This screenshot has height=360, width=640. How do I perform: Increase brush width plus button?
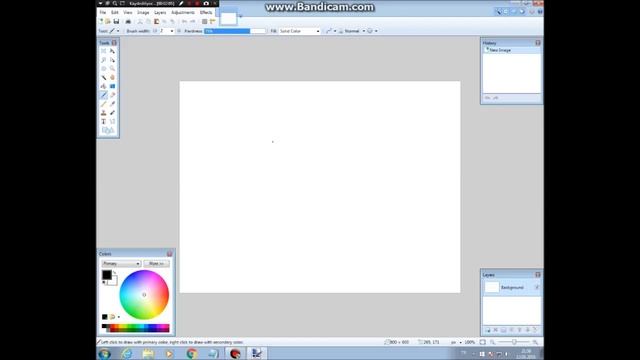[179, 31]
